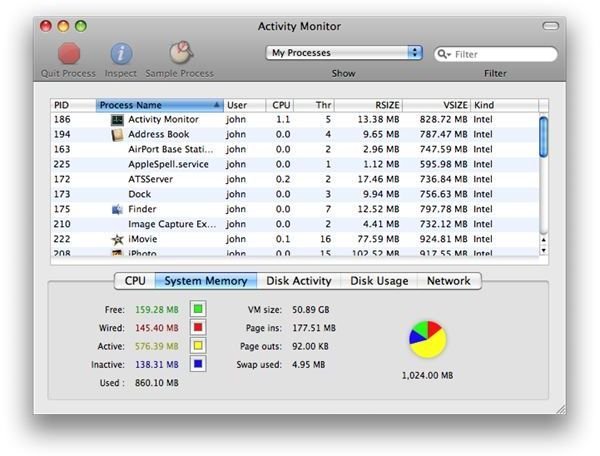Click the Finder process icon
Screen dimensions: 600x456
click(x=117, y=209)
